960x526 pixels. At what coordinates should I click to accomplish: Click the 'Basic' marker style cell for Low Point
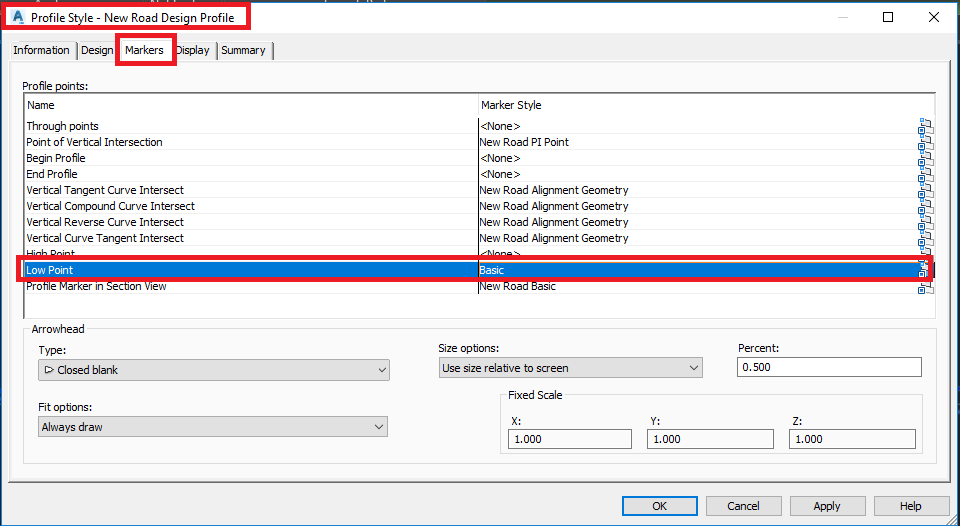coord(698,270)
